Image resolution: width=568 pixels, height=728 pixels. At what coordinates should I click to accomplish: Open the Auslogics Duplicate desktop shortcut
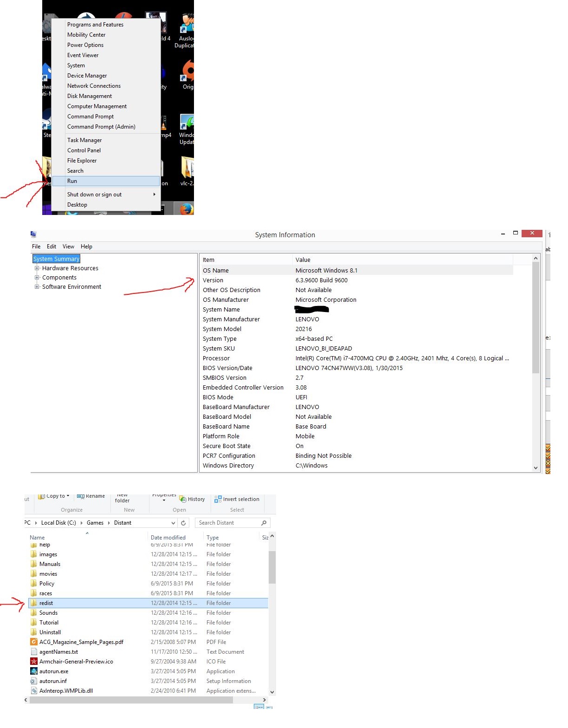pyautogui.click(x=185, y=31)
